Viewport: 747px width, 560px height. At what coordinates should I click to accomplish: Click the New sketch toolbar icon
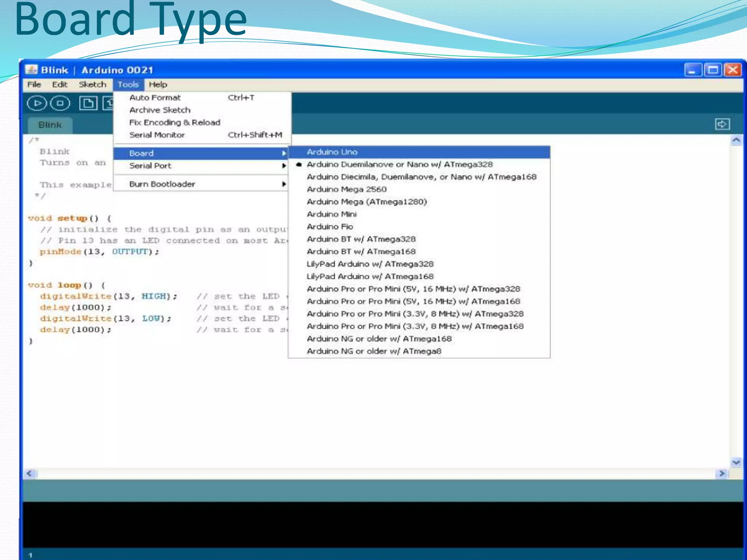pos(88,104)
